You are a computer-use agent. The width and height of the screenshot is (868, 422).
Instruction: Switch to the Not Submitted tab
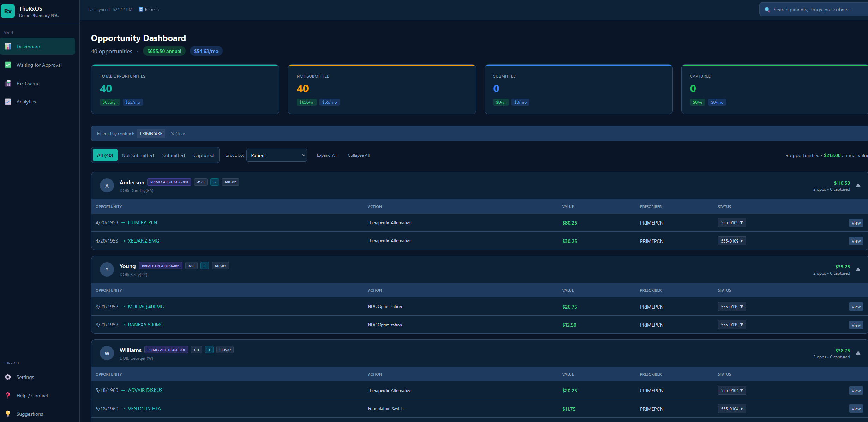[x=138, y=155]
